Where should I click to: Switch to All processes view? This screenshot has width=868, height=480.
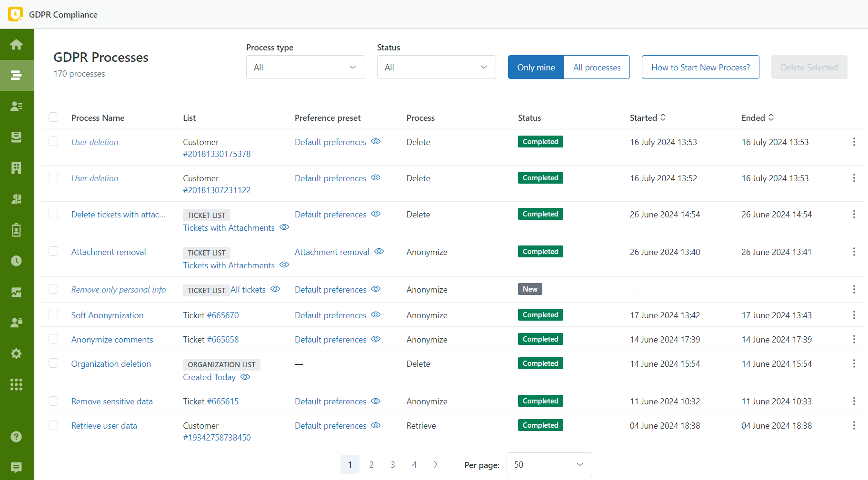[597, 67]
